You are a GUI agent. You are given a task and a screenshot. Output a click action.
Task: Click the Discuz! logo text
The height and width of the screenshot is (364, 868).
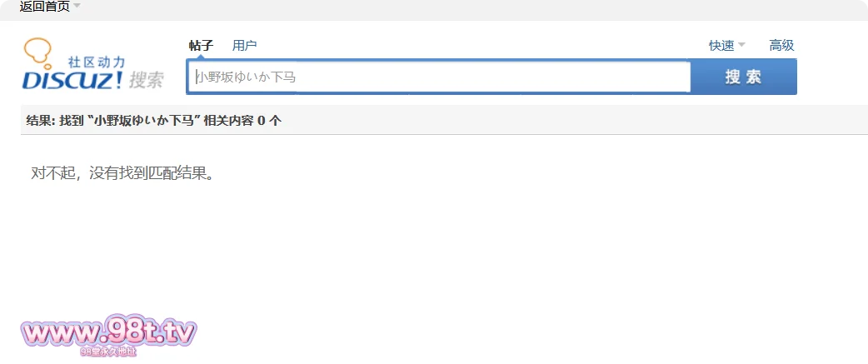pos(73,80)
